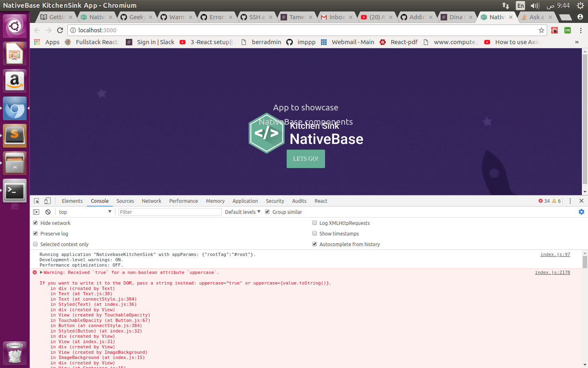
Task: Open the index.js:2178 source link
Action: (x=552, y=272)
